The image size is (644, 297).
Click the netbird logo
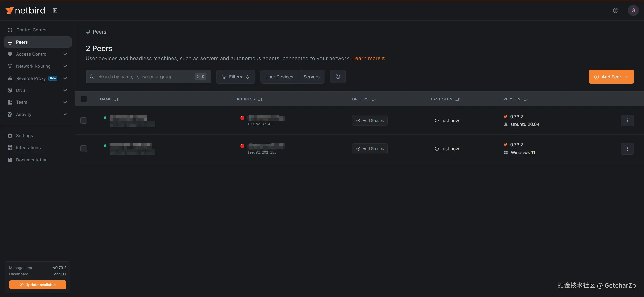coord(25,10)
